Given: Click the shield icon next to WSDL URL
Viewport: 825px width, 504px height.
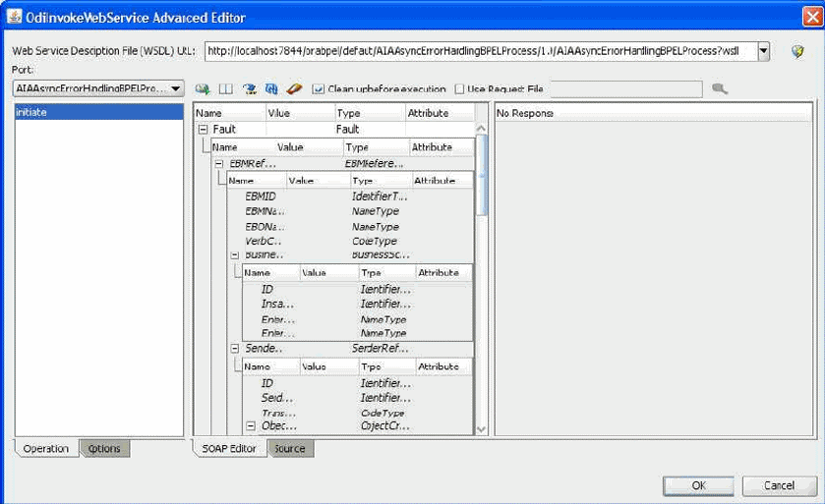Looking at the screenshot, I should pos(797,51).
